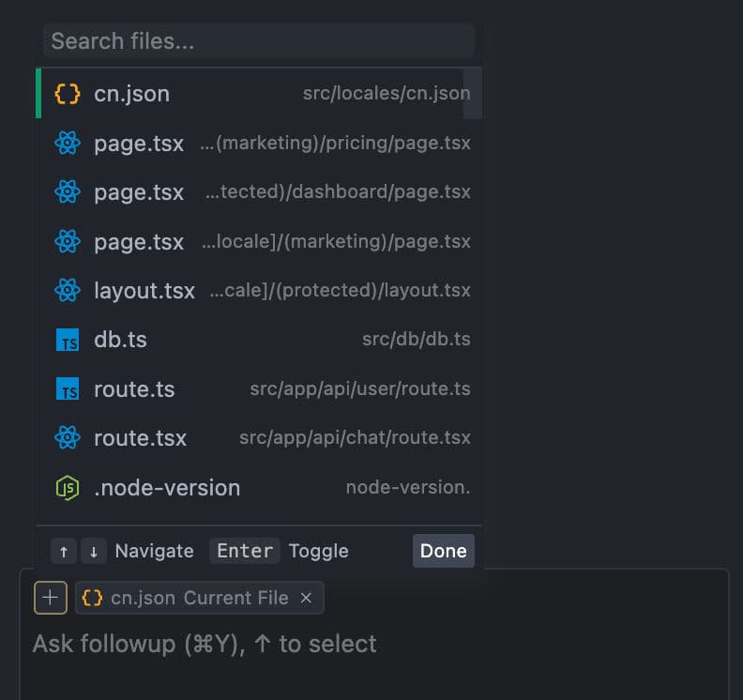Click the Enter key hint button
The width and height of the screenshot is (743, 700).
[245, 551]
